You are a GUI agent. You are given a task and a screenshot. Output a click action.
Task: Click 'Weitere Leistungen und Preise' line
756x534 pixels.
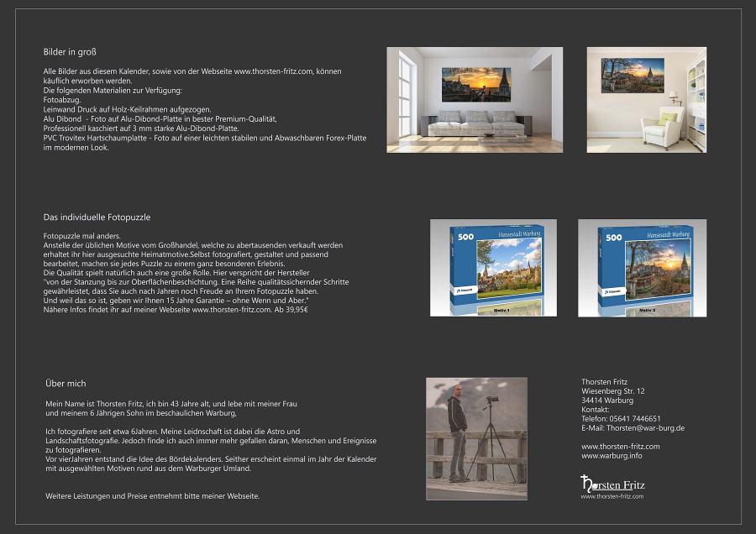pos(152,496)
